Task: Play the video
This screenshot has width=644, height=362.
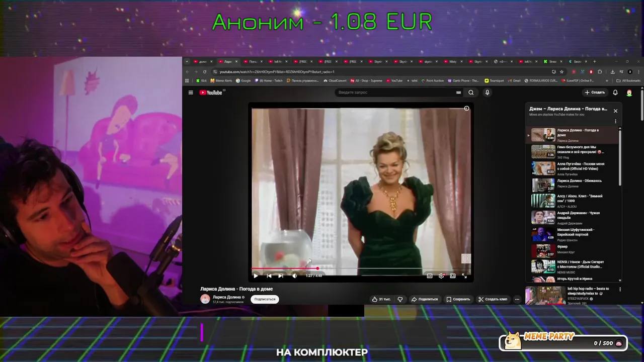Action: 256,276
